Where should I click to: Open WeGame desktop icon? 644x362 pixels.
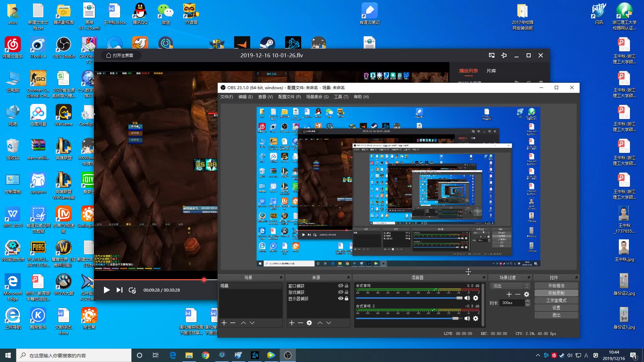point(63,115)
